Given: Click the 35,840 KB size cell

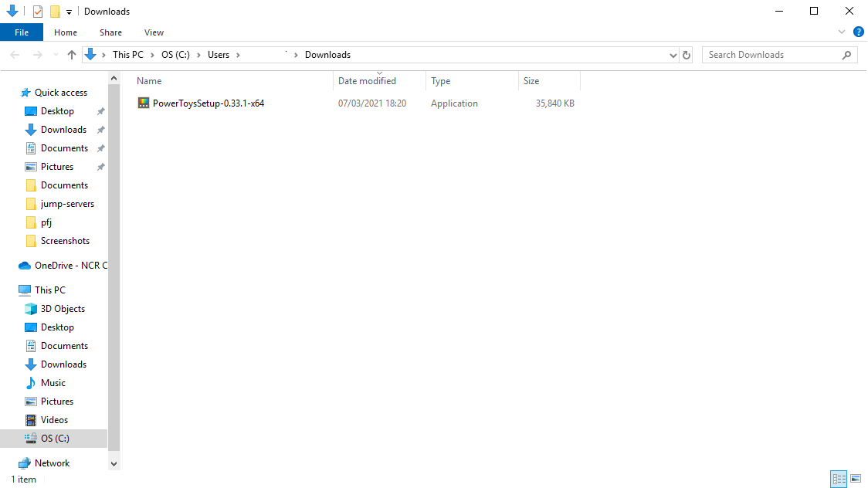Looking at the screenshot, I should (x=554, y=103).
